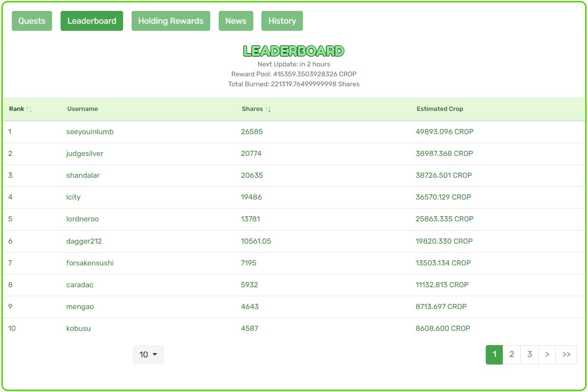This screenshot has width=588, height=392.
Task: Open the News tab
Action: [x=236, y=21]
